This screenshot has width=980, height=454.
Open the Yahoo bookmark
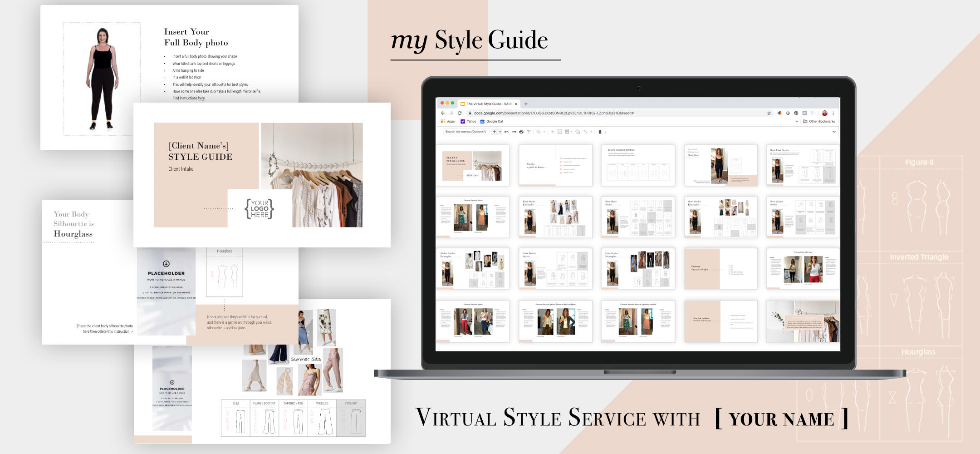(x=469, y=122)
